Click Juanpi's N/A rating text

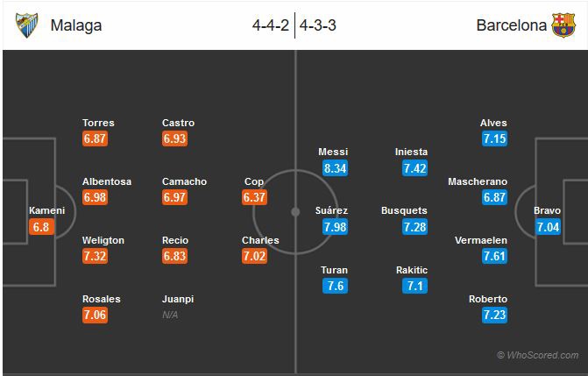(170, 315)
